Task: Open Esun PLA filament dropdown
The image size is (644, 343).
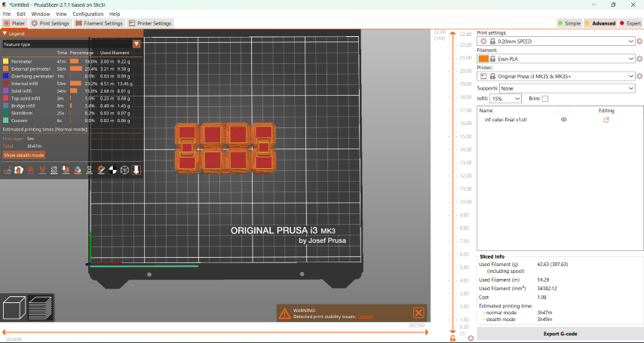Action: click(556, 59)
